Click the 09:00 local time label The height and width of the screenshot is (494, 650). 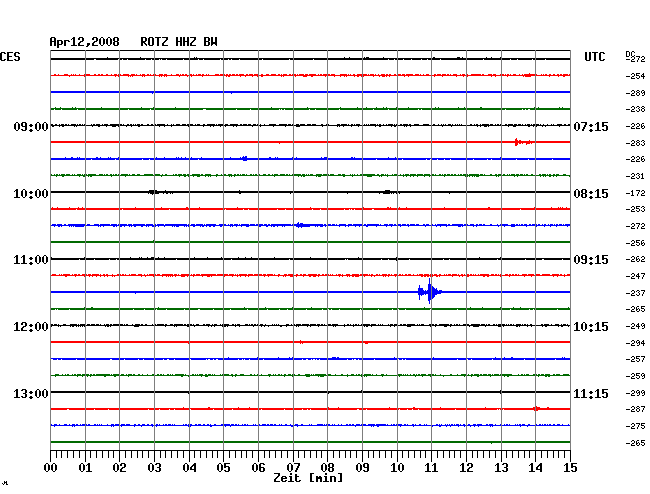tap(31, 126)
